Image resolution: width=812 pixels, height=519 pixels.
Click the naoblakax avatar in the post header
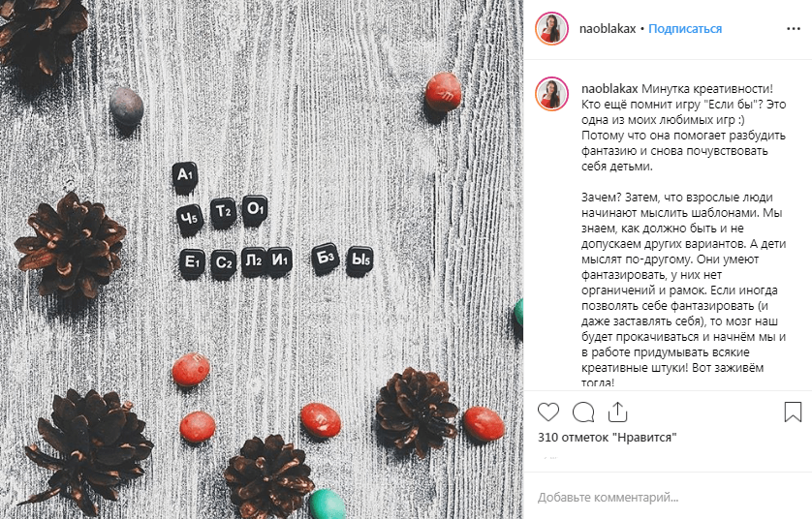point(551,28)
